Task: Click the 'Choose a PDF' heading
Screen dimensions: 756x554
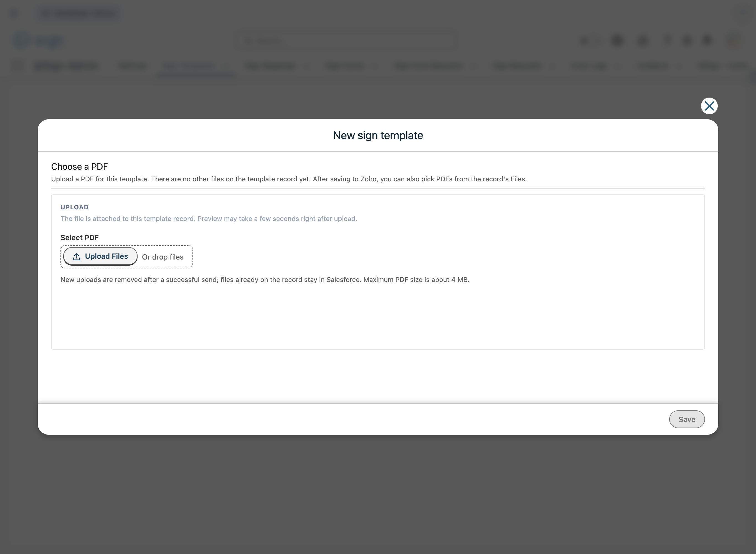Action: pos(79,167)
